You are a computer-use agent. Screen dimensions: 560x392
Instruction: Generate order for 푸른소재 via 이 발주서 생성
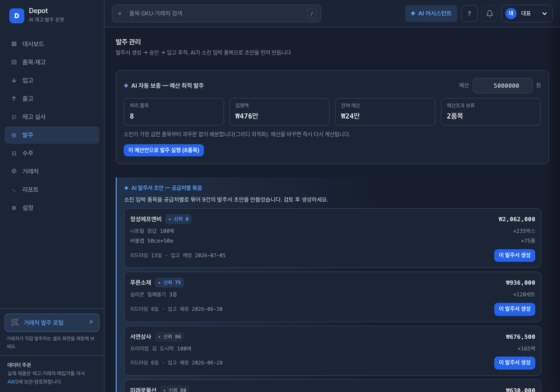(515, 309)
